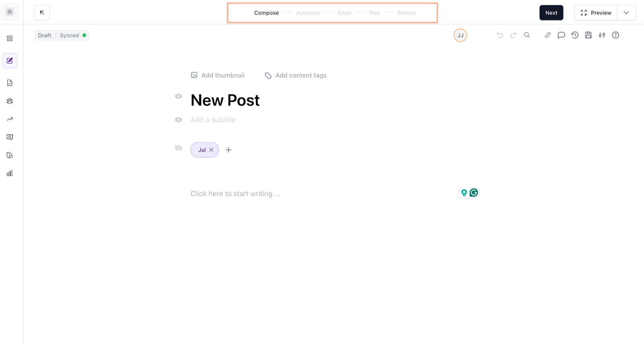
Task: Add content tags to the post
Action: coord(296,76)
